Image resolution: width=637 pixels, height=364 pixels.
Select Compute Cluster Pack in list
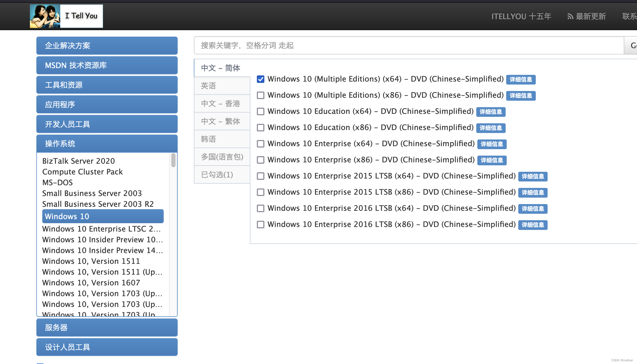[82, 172]
